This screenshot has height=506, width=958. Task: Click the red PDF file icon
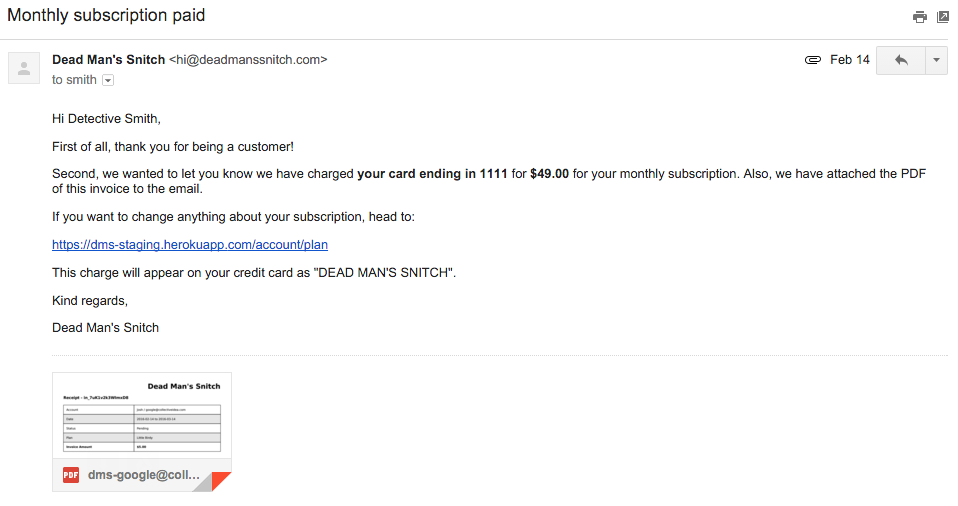pyautogui.click(x=71, y=475)
